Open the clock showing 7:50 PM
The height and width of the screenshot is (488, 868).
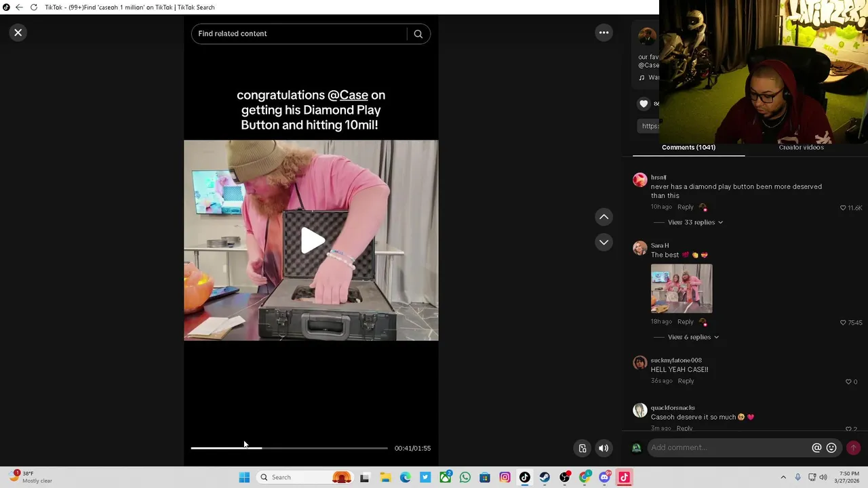click(x=849, y=477)
